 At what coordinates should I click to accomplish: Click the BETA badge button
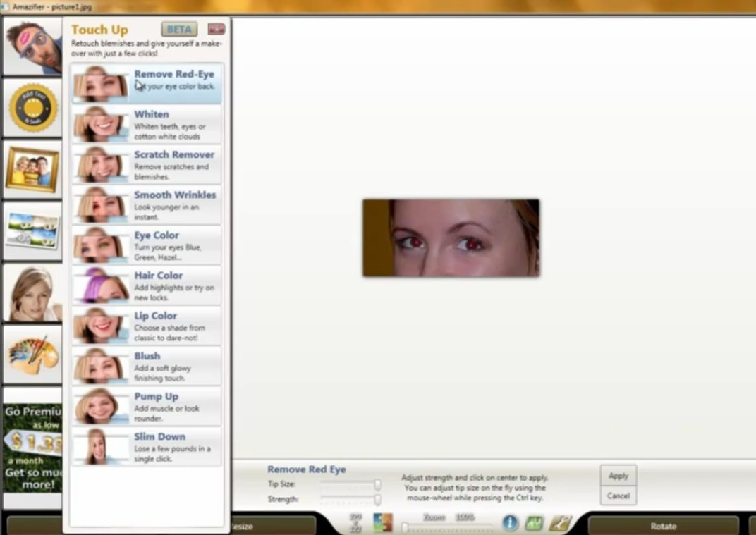pos(179,30)
